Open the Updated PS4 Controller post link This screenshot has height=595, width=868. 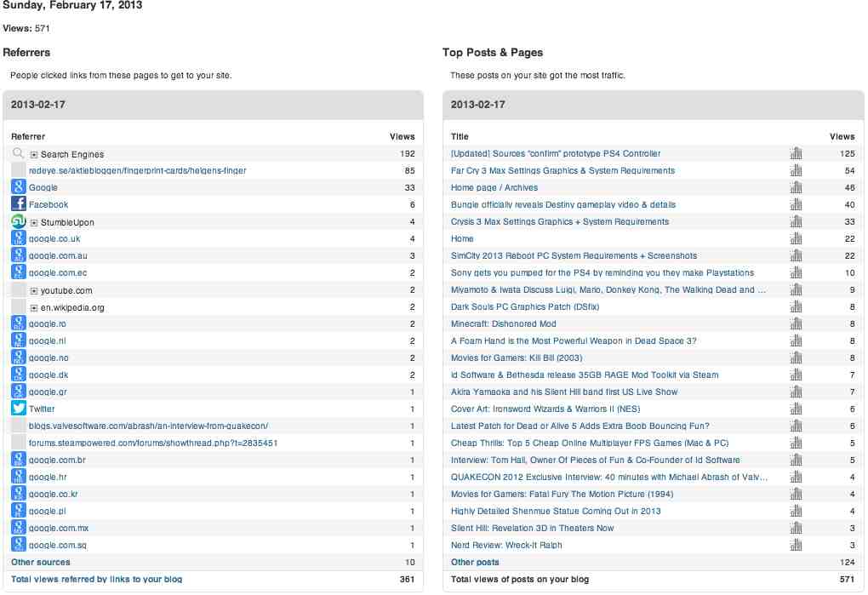[x=556, y=153]
